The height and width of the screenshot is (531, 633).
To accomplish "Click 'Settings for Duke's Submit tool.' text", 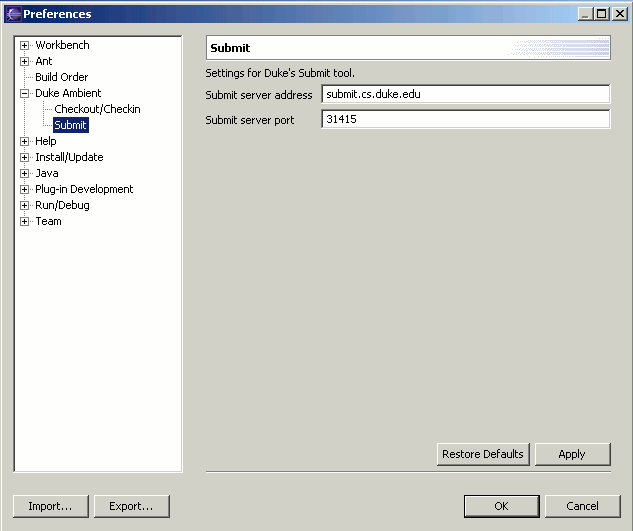I will point(280,73).
